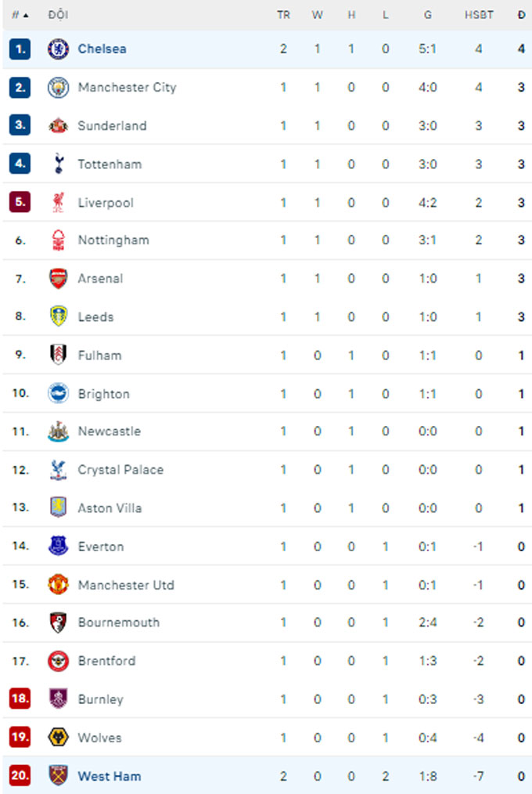Image resolution: width=532 pixels, height=794 pixels.
Task: Open the Chelsea team page link
Action: [102, 49]
